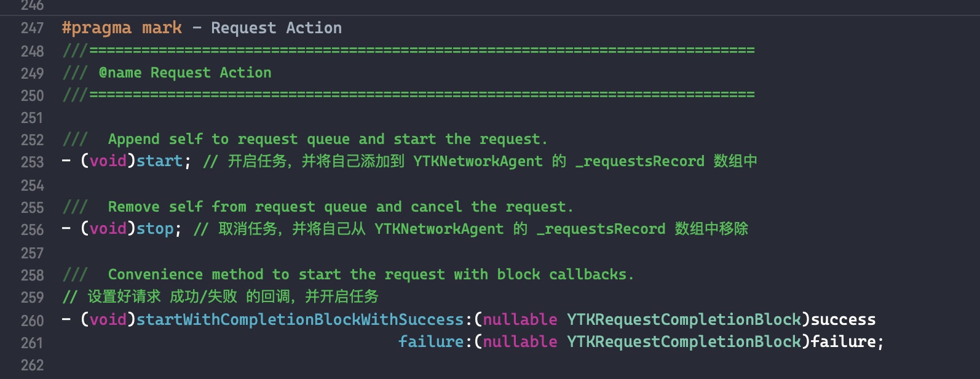Click the 'Remove self from request queue' comment

pyautogui.click(x=340, y=207)
